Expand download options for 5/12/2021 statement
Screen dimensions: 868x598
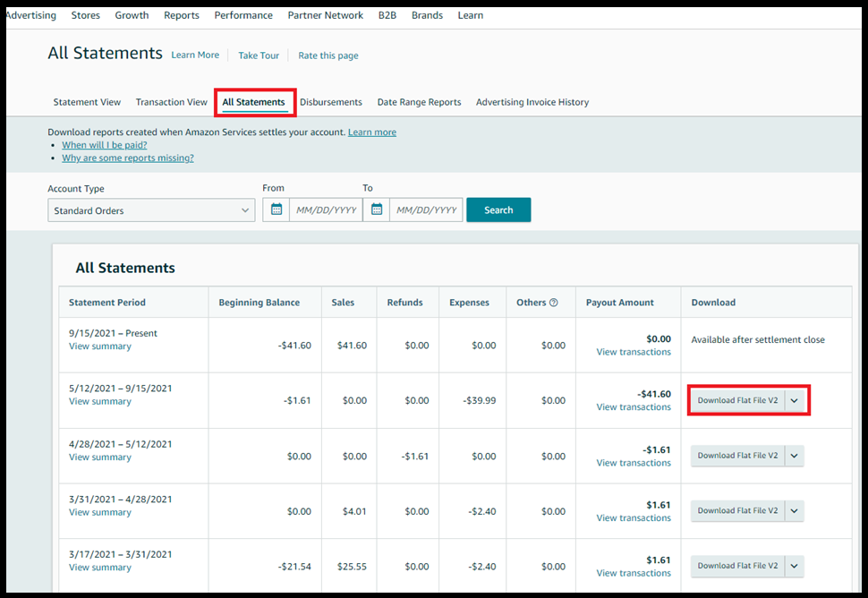coord(795,400)
